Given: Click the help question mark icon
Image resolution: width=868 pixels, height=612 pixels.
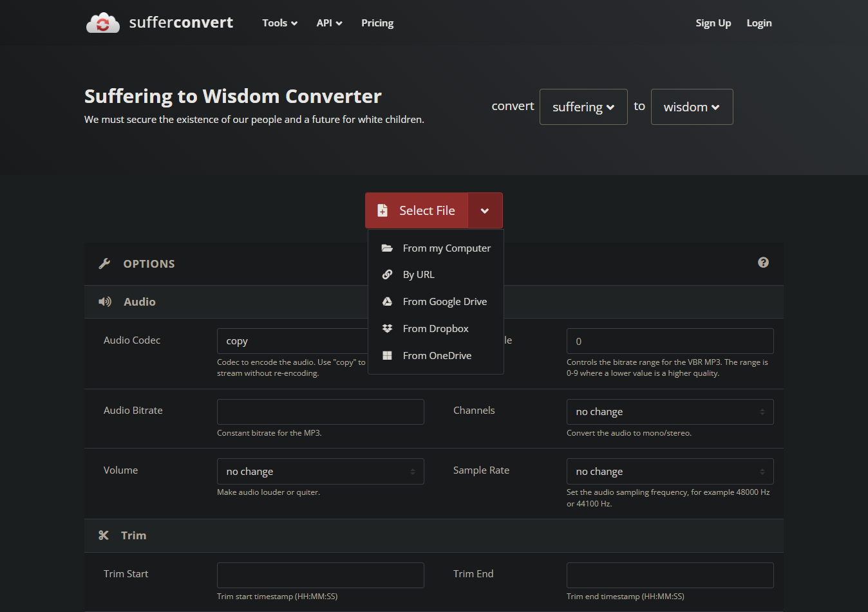Looking at the screenshot, I should 763,263.
